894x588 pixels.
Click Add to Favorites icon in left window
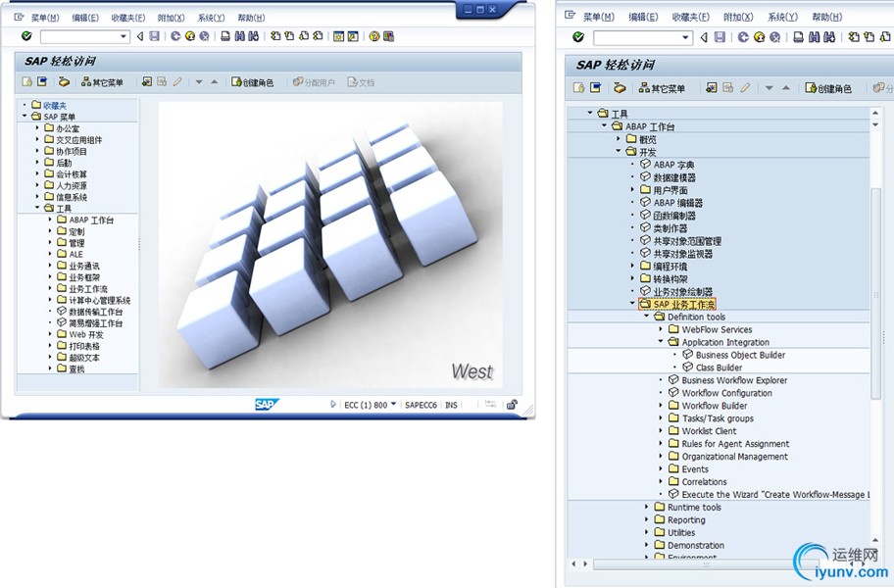click(x=147, y=82)
